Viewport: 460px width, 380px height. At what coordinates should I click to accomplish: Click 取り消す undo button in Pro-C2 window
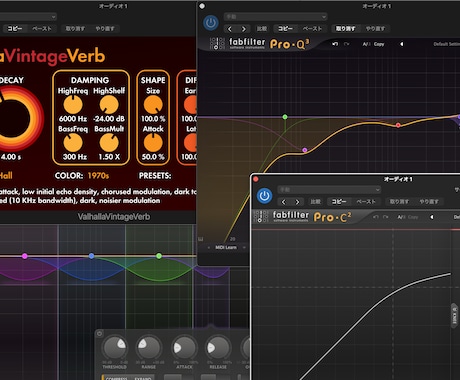coord(399,202)
